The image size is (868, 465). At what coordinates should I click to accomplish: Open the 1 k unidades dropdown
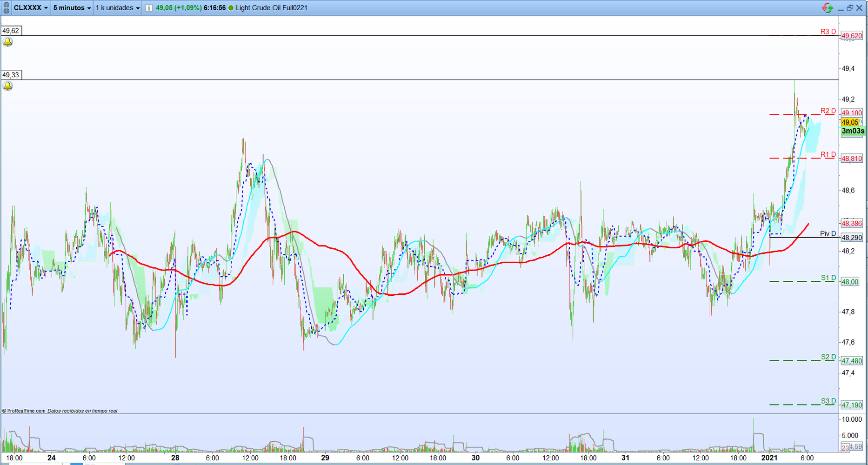118,8
